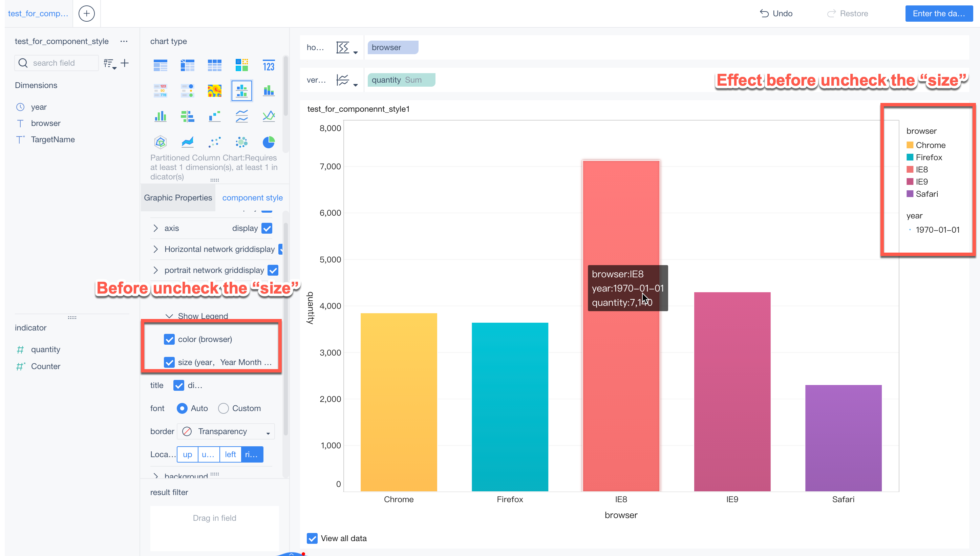
Task: Choose the comparison bar chart type
Action: 188,116
